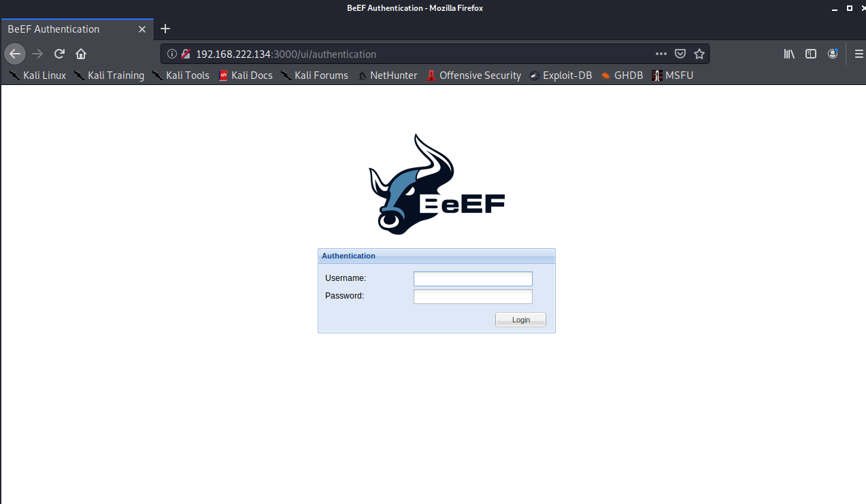Open page actions three-dot menu
Screen dimensions: 866x504
click(661, 54)
